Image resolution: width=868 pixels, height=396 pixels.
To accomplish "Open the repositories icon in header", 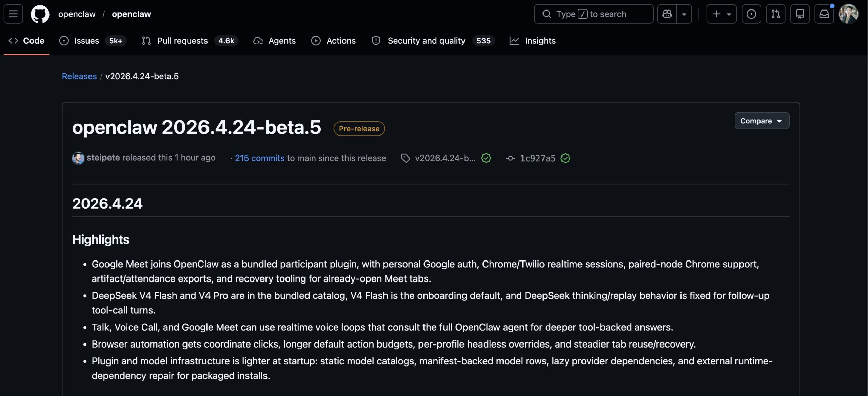I will click(x=800, y=14).
